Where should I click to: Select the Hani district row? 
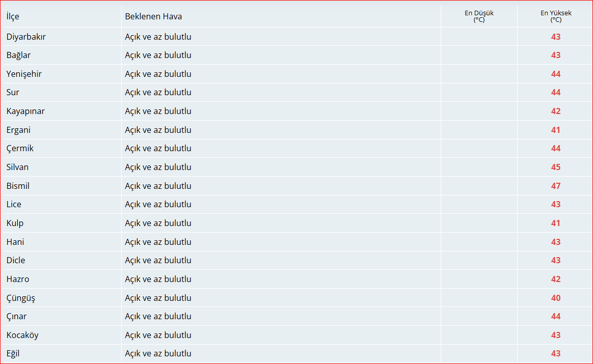tap(296, 241)
